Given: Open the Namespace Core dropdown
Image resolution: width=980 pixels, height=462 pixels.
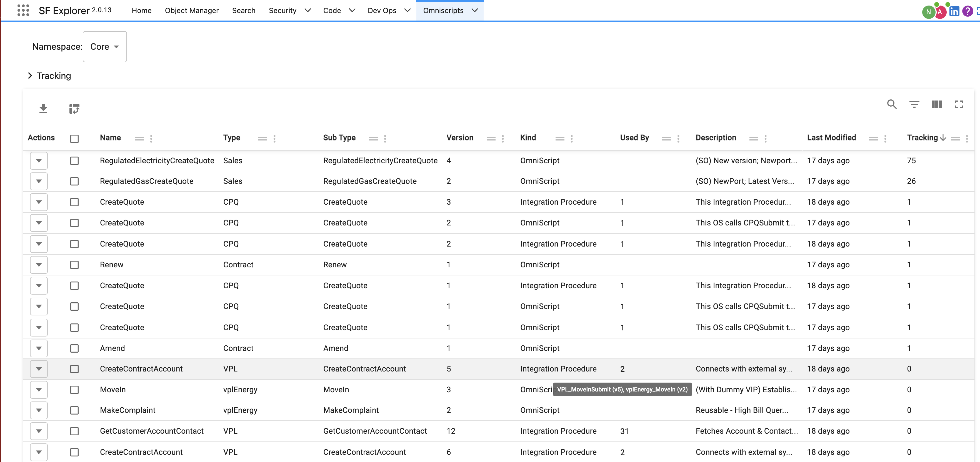Looking at the screenshot, I should coord(105,46).
